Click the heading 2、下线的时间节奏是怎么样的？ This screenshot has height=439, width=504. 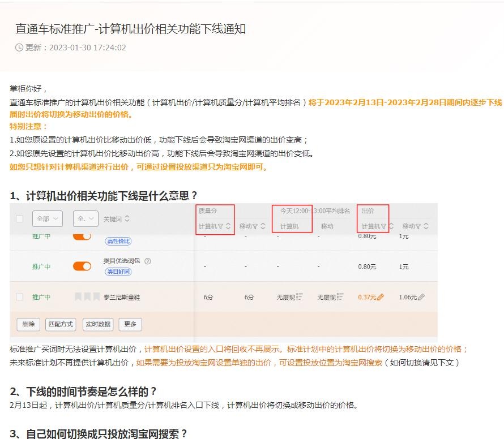click(83, 391)
